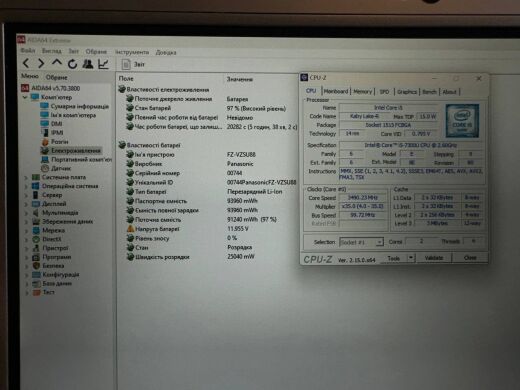This screenshot has height=390, width=520.
Task: Open the Інструменти menu
Action: coord(132,52)
